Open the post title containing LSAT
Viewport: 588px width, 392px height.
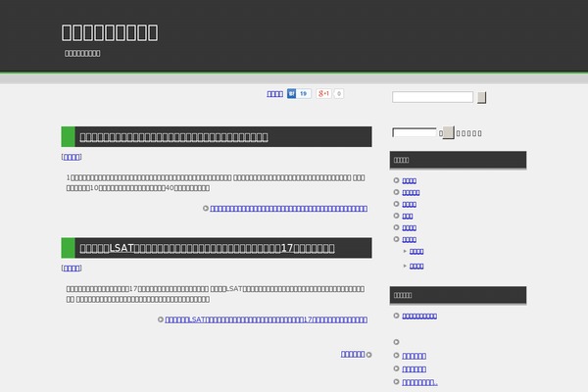point(208,249)
